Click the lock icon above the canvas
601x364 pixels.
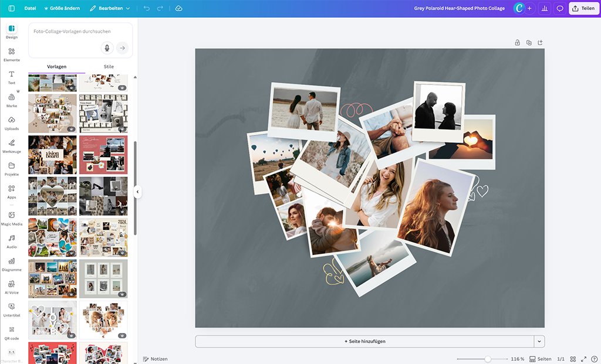[517, 42]
